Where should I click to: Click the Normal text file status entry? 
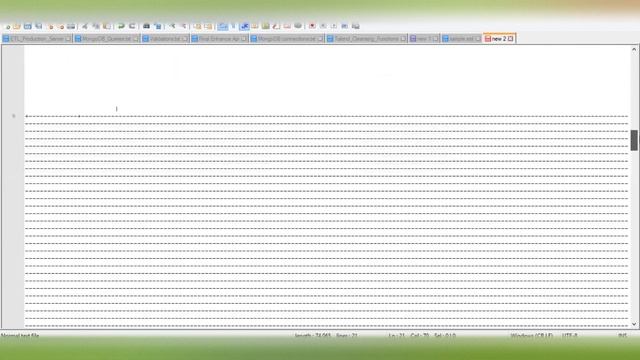pyautogui.click(x=20, y=336)
